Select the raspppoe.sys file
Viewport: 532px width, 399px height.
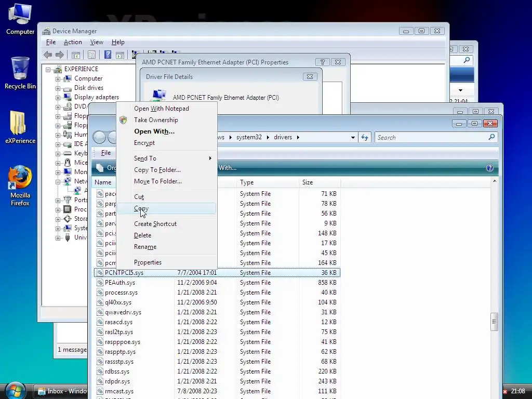[123, 342]
